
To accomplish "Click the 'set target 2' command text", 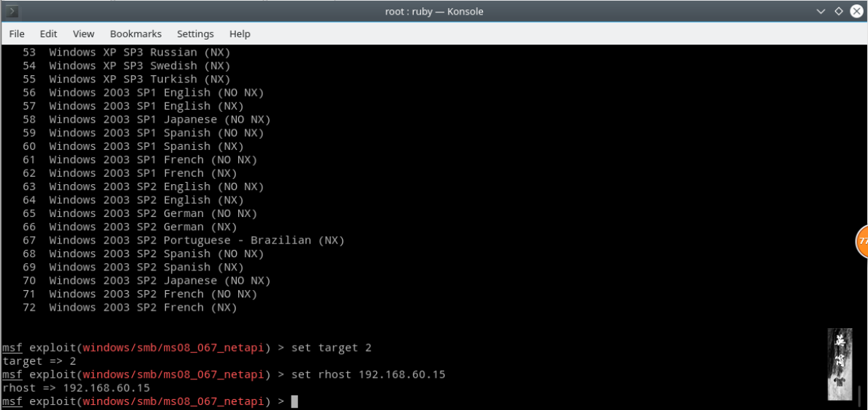I will [331, 348].
